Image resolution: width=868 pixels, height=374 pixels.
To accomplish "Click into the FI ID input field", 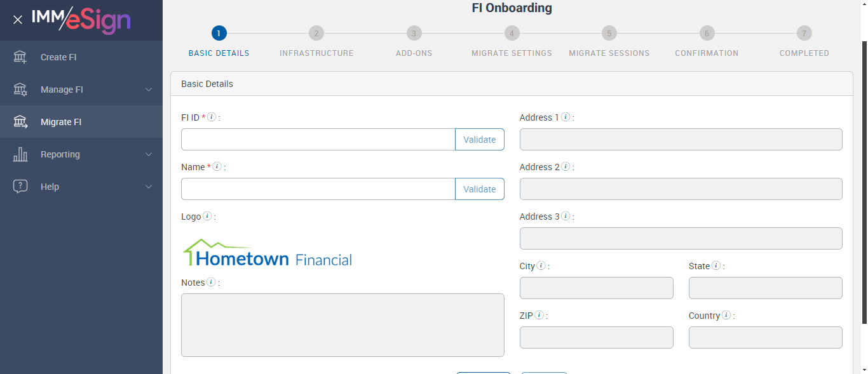I will coord(318,140).
